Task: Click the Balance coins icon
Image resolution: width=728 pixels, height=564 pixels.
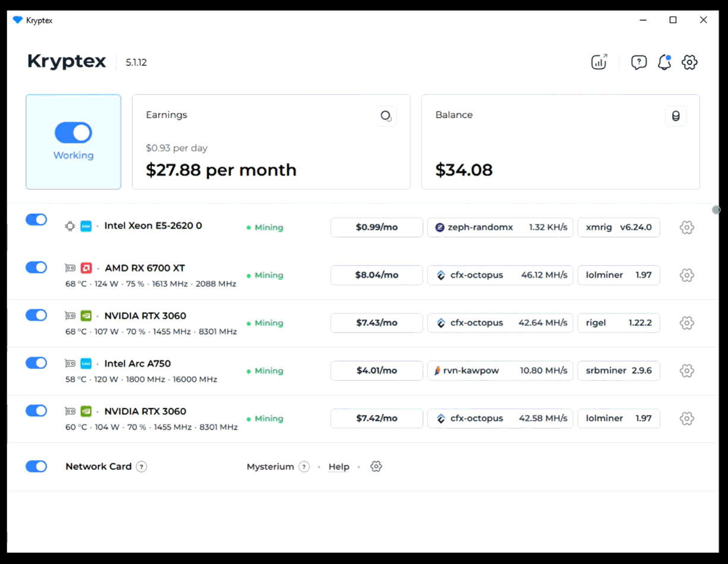Action: pos(675,116)
